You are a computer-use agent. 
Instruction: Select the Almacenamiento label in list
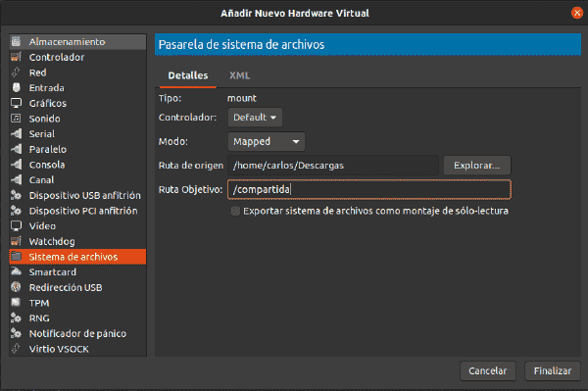click(67, 41)
